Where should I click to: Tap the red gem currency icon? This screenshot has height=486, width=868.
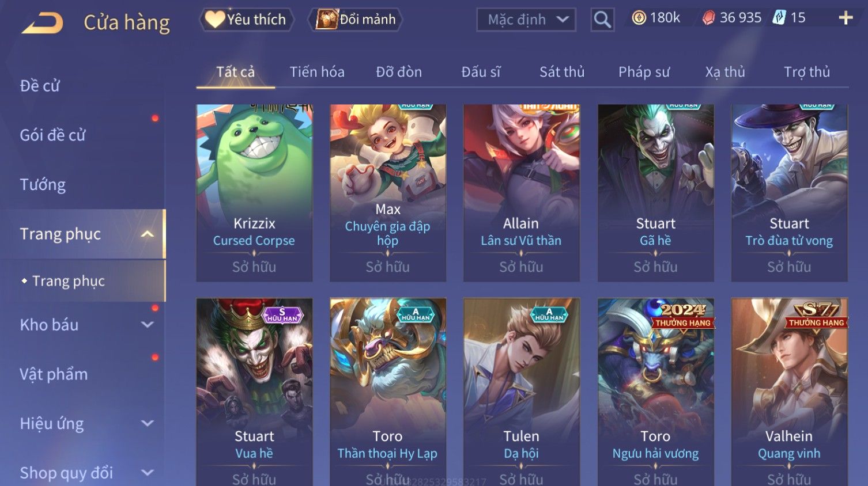click(708, 18)
